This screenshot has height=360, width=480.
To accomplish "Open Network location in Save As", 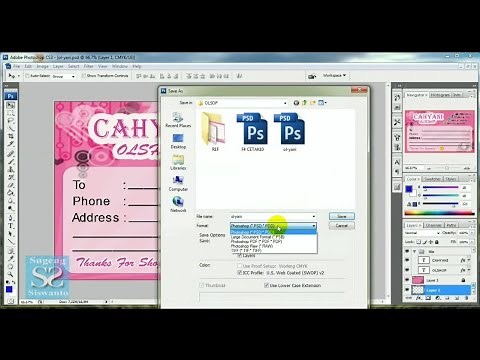I will 178,205.
